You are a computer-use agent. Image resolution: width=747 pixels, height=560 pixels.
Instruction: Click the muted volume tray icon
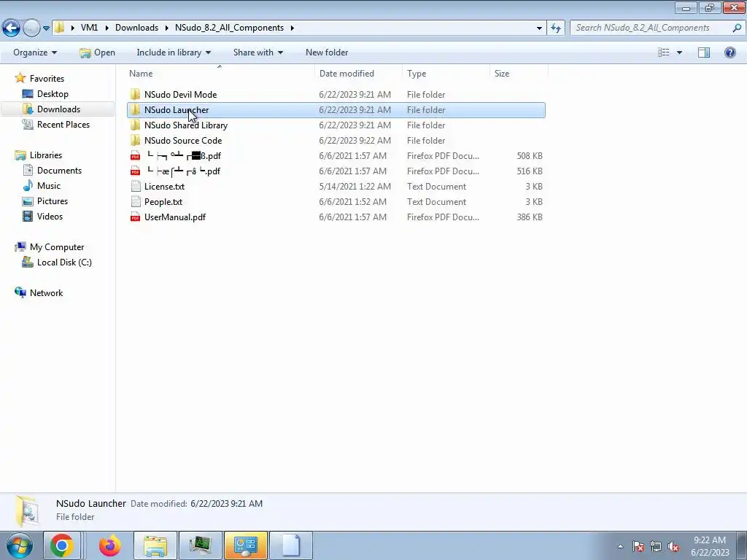tap(673, 546)
